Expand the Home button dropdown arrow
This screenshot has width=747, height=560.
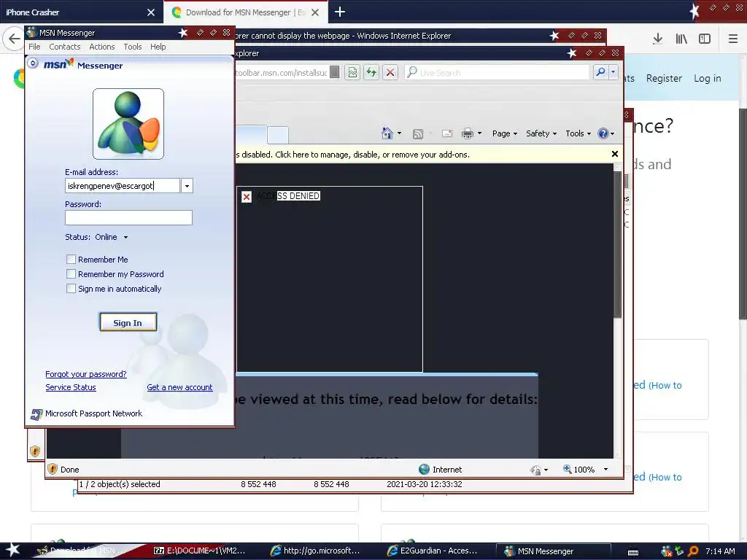pos(399,133)
